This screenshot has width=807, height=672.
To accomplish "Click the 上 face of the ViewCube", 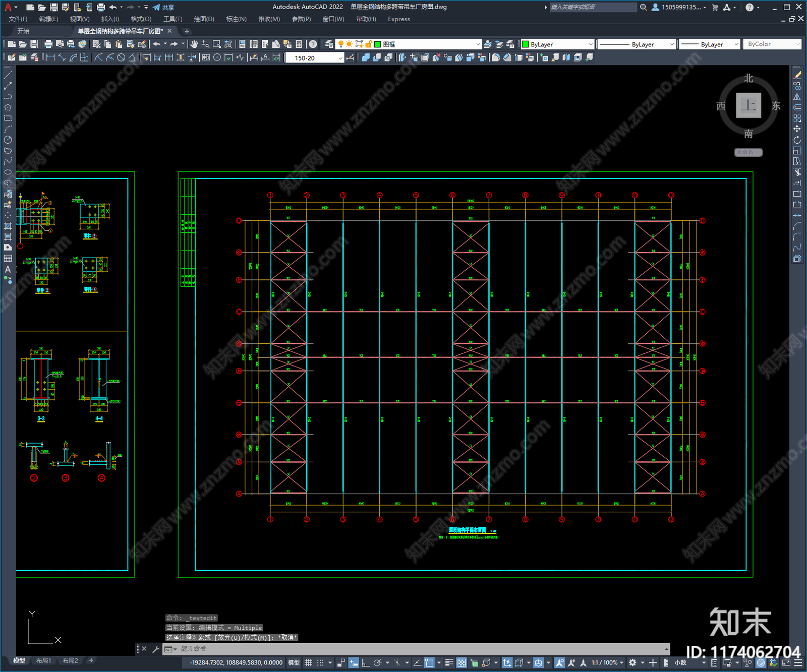I will coord(748,105).
